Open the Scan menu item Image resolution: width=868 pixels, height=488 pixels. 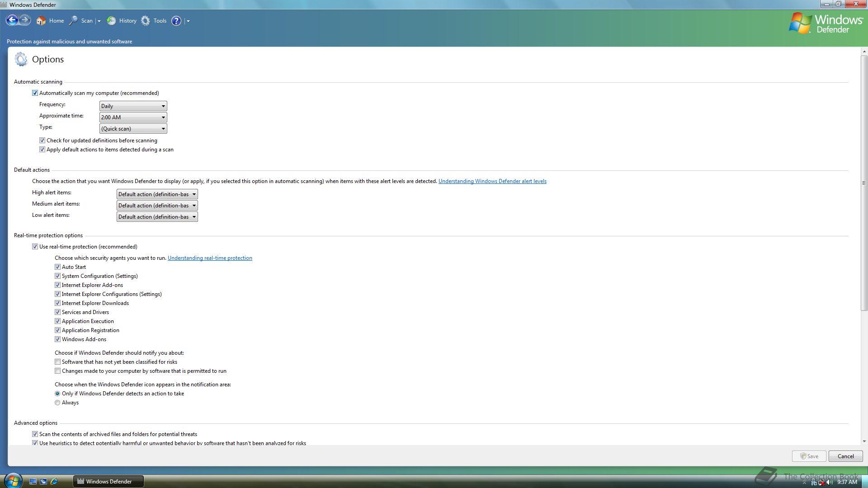point(87,21)
